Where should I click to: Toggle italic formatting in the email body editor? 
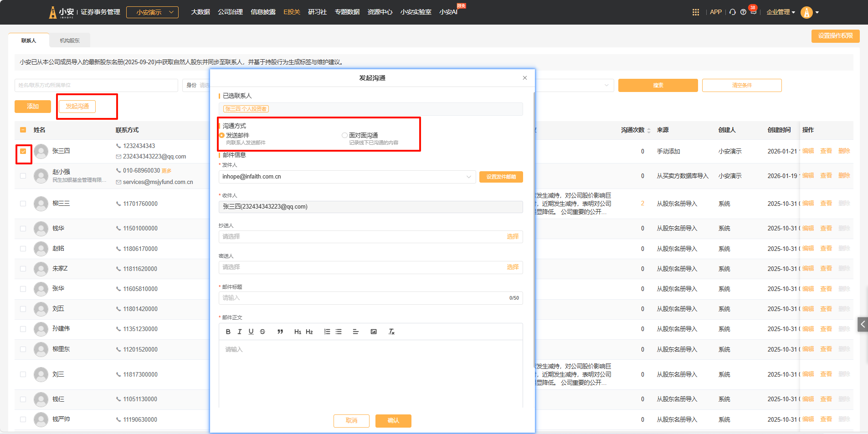tap(240, 332)
